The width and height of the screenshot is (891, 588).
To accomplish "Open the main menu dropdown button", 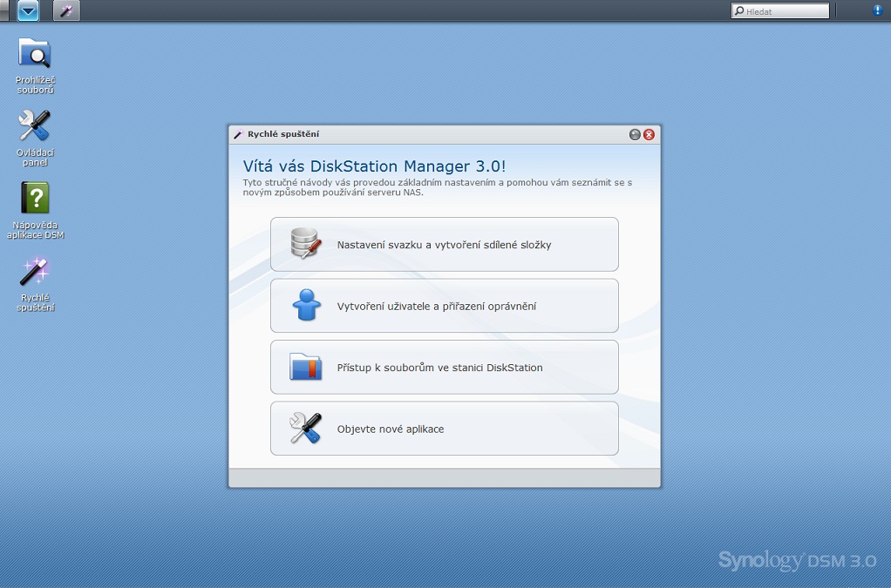I will [29, 10].
